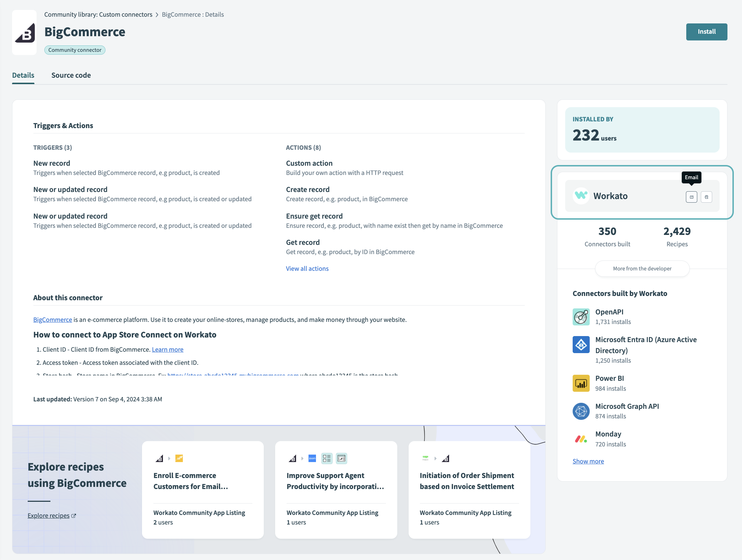Select the Details tab
The height and width of the screenshot is (560, 742).
click(x=23, y=75)
